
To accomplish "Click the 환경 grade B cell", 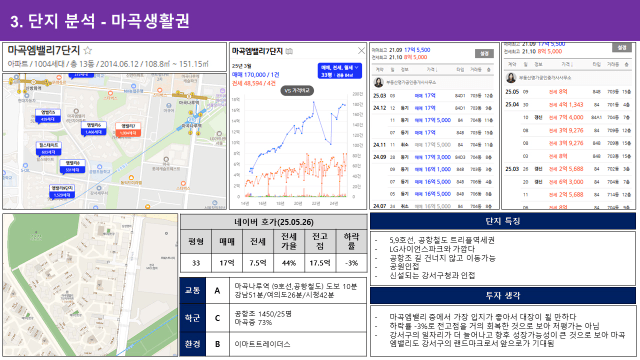I will [217, 344].
